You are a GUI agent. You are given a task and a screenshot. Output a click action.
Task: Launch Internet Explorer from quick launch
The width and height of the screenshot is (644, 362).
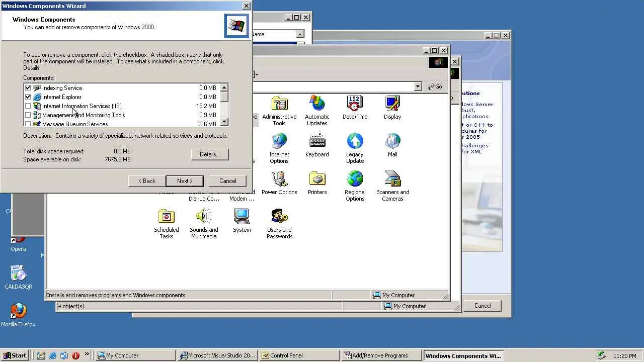(x=53, y=355)
